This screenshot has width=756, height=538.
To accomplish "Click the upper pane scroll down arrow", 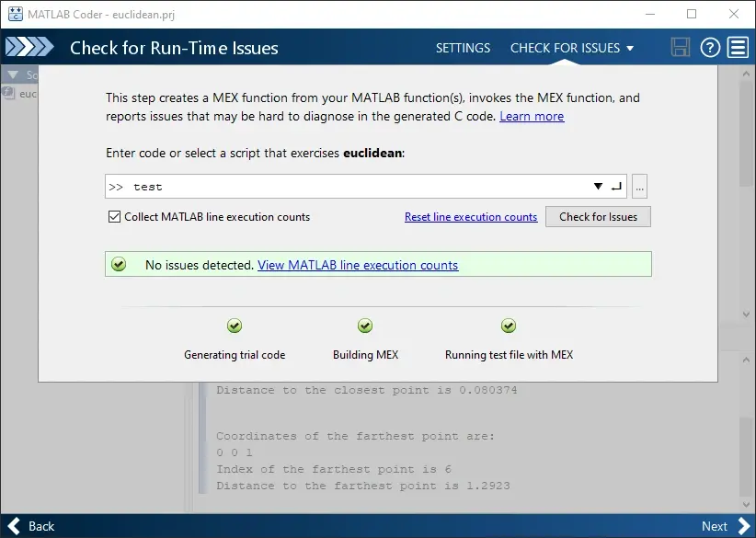I will click(x=746, y=315).
